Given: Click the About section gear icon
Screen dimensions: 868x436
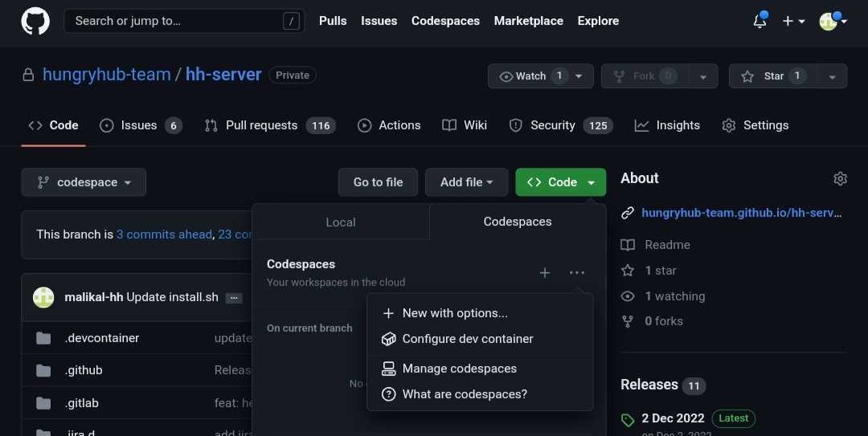Looking at the screenshot, I should pyautogui.click(x=840, y=178).
